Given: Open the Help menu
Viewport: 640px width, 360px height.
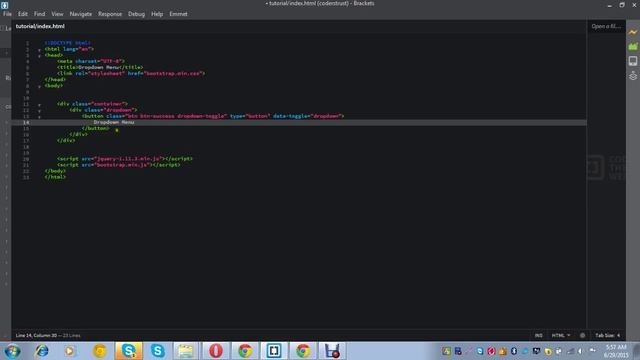Looking at the screenshot, I should [x=157, y=14].
